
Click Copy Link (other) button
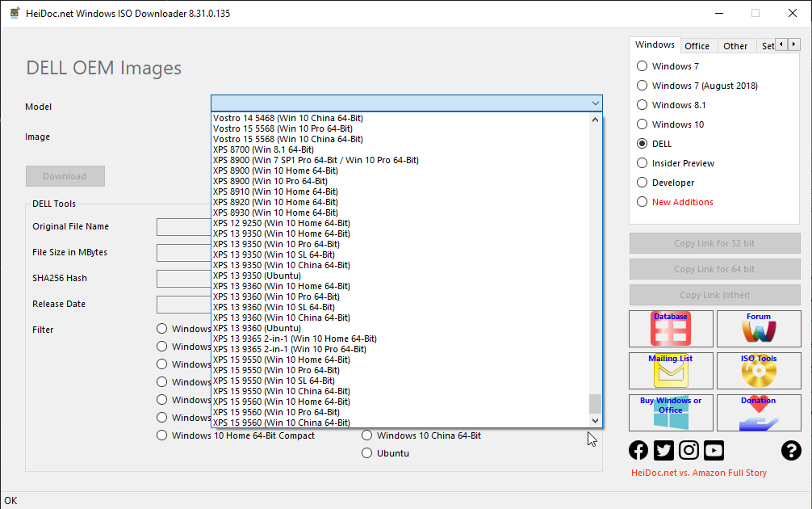click(x=714, y=295)
